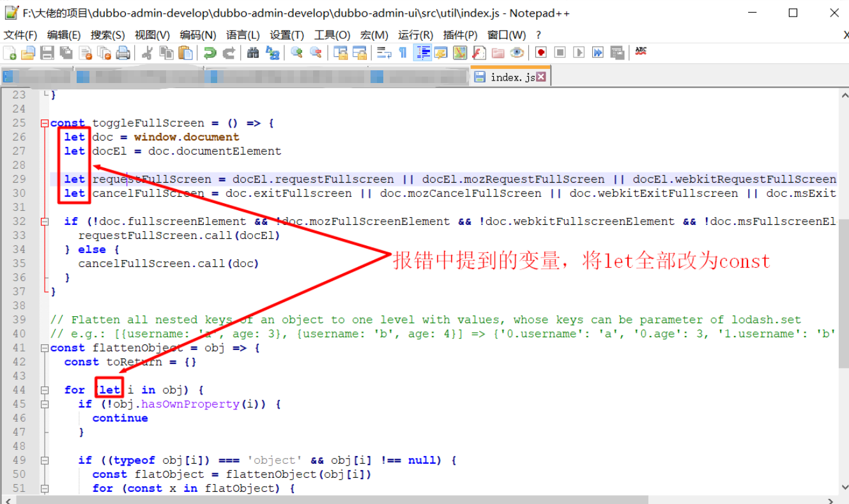
Task: Redo the last undone edit
Action: coord(229,52)
